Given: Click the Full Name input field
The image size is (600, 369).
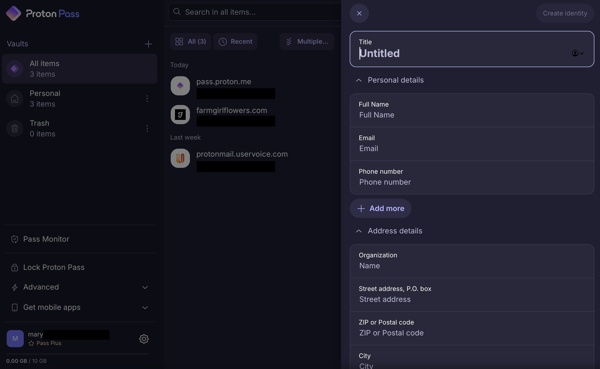Looking at the screenshot, I should [472, 110].
